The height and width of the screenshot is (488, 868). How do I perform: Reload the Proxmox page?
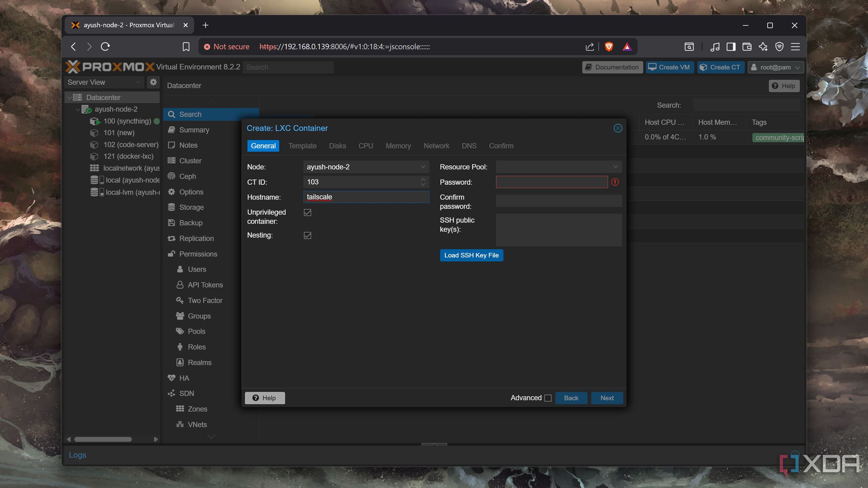tap(106, 47)
